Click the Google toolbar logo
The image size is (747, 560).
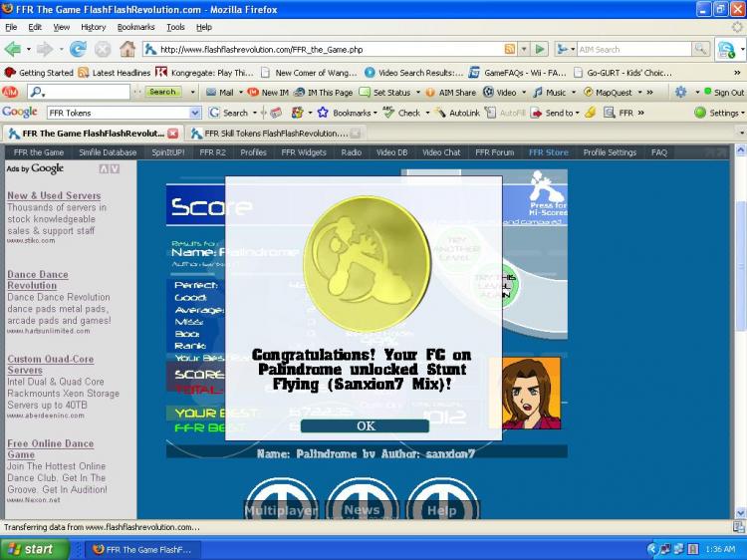tap(20, 112)
